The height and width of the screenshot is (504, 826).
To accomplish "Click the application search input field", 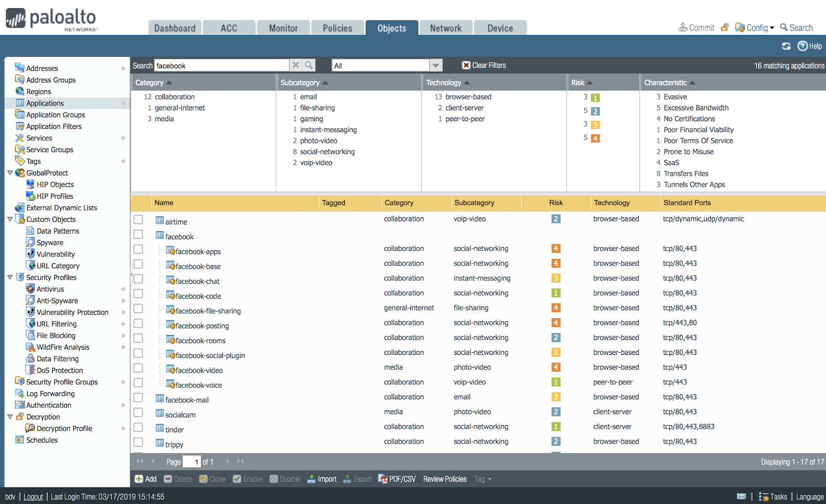I will click(222, 66).
